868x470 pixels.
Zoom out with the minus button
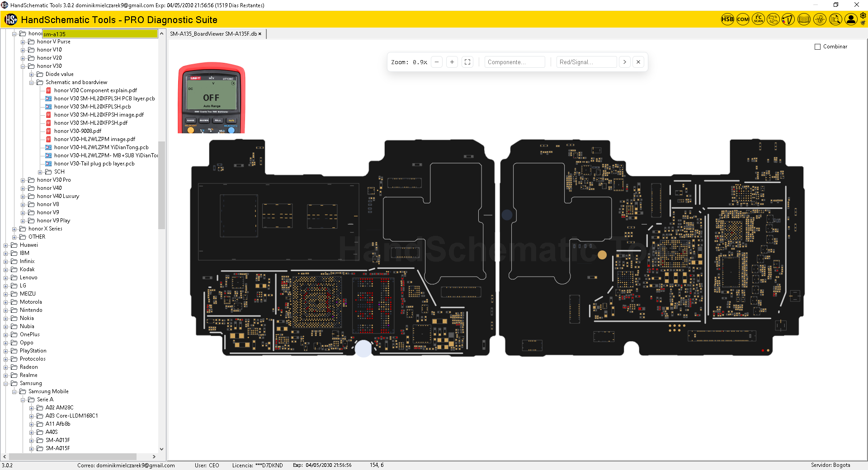tap(437, 62)
